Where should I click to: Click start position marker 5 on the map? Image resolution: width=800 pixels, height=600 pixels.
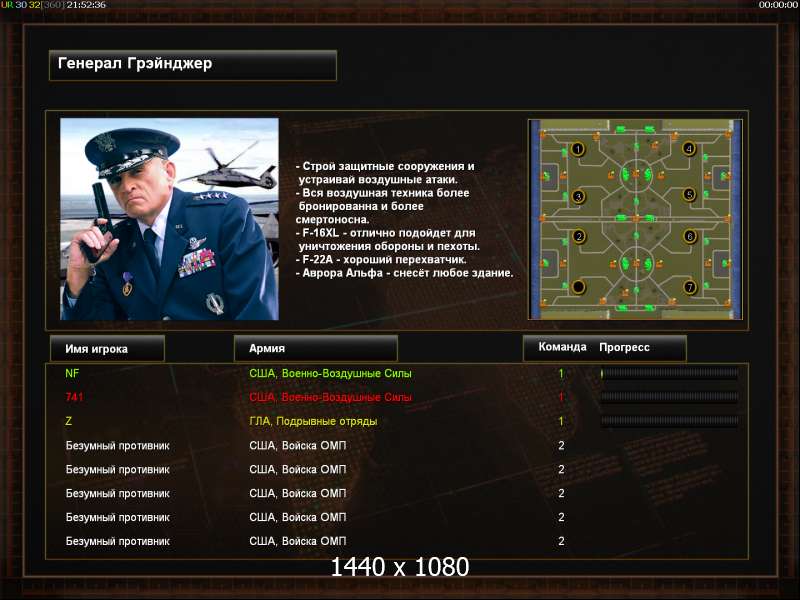click(x=690, y=194)
